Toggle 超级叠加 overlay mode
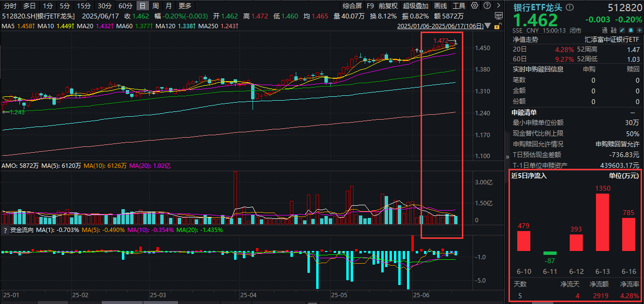Image resolution: width=644 pixels, height=304 pixels. [415, 6]
